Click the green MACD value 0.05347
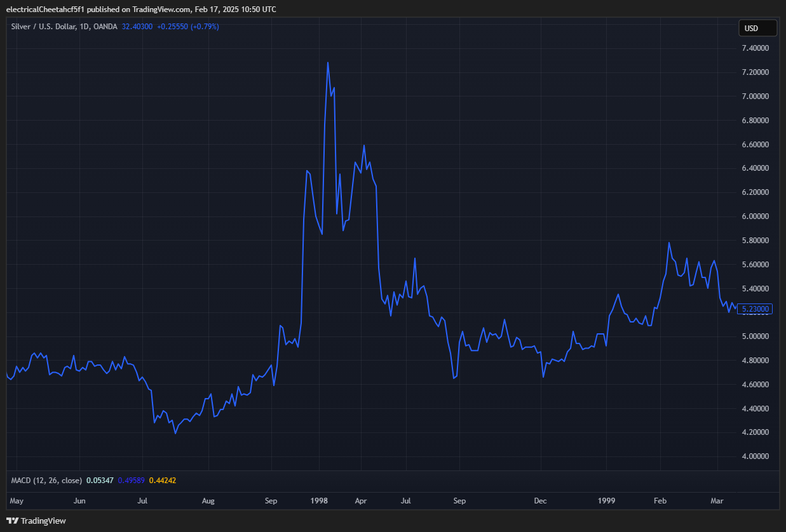The image size is (786, 532). tap(101, 481)
